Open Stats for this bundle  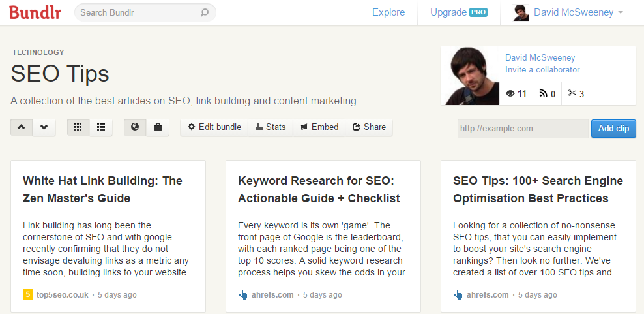coord(271,127)
